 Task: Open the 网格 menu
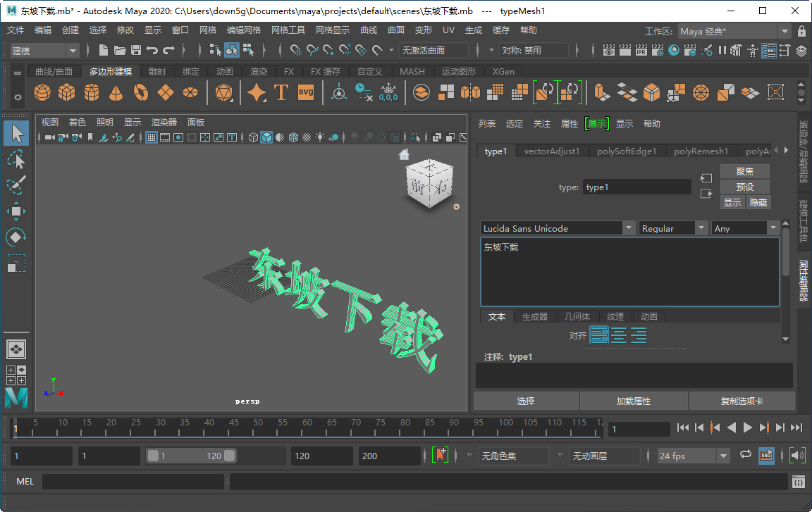click(207, 30)
